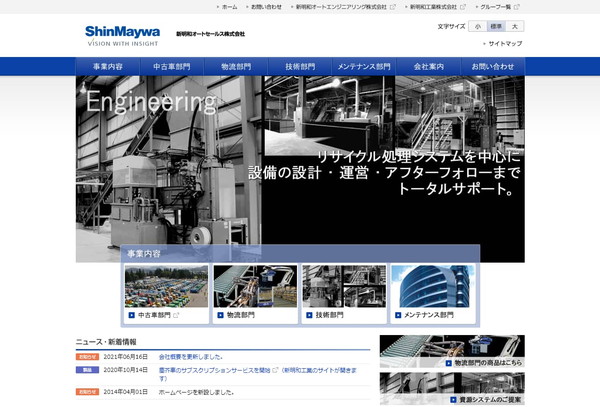Image resolution: width=600 pixels, height=407 pixels.
Task: Click the 新明和オートセールス株式会社 company name
Action: pos(210,34)
